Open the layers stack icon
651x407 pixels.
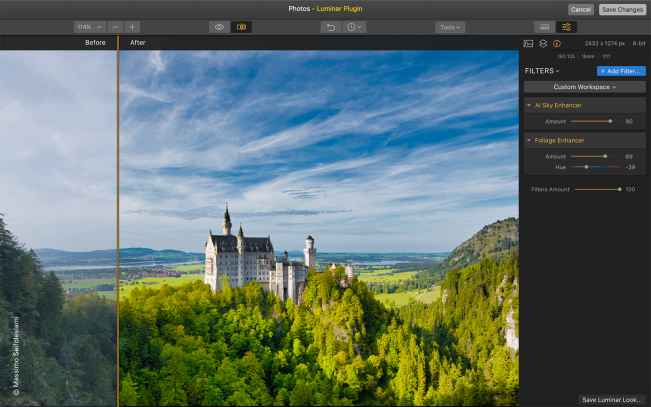[543, 44]
